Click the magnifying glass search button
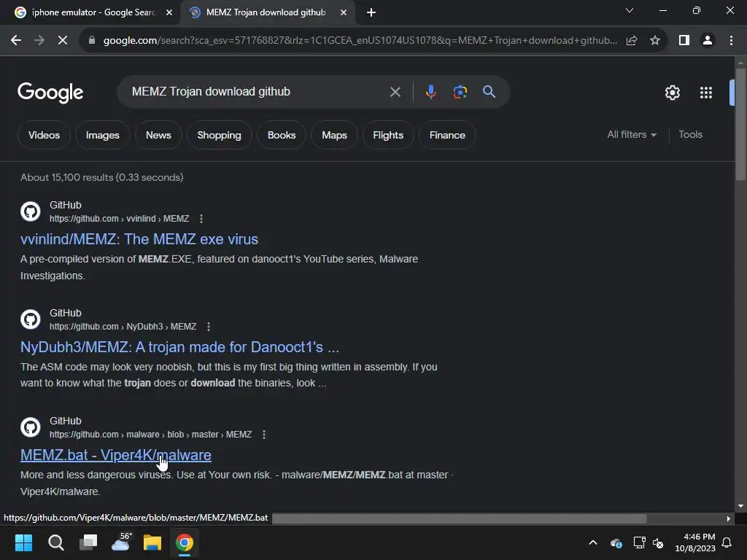This screenshot has height=560, width=747. click(489, 92)
